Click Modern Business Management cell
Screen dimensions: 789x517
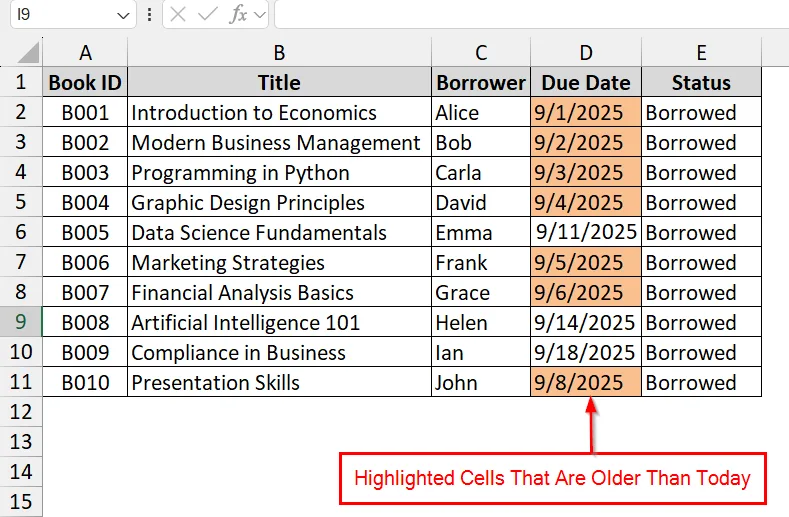(279, 142)
